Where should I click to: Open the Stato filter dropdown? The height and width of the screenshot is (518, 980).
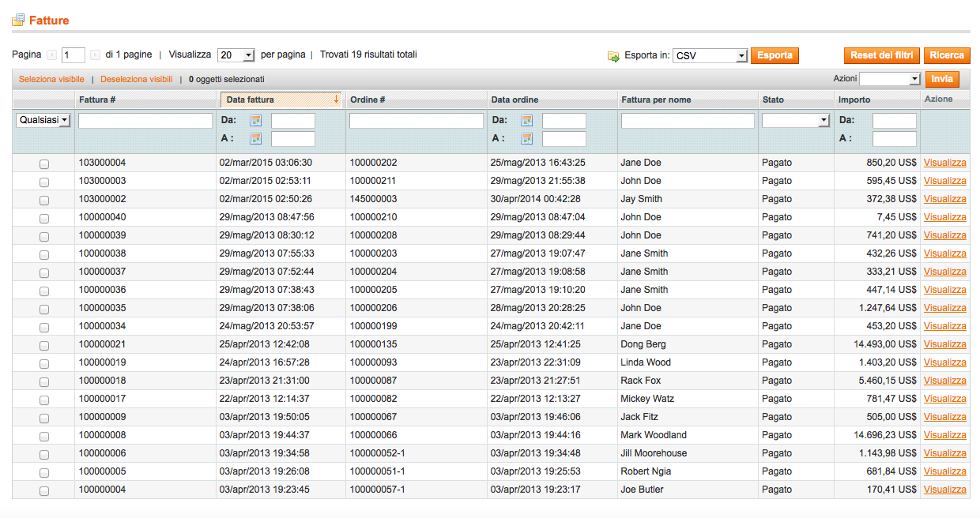(x=795, y=120)
